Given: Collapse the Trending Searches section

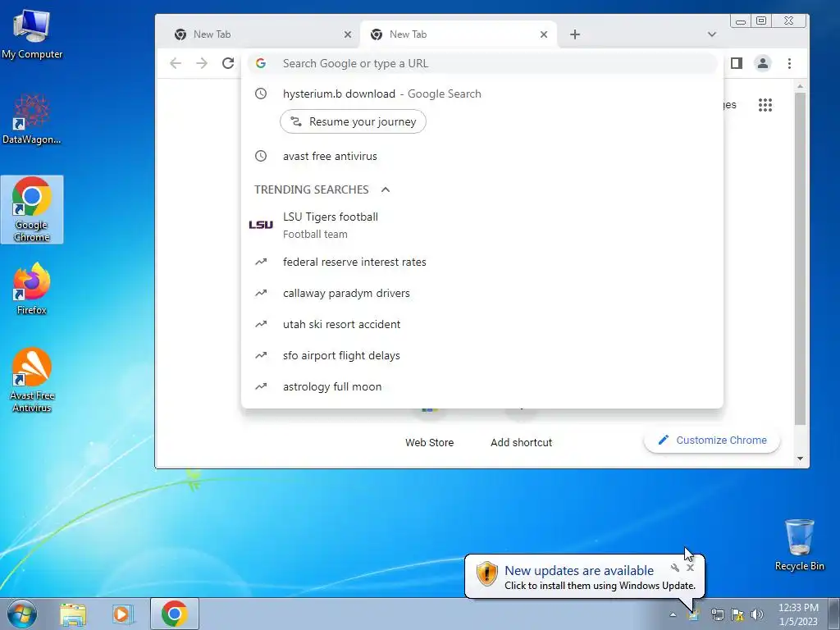Looking at the screenshot, I should (x=386, y=189).
